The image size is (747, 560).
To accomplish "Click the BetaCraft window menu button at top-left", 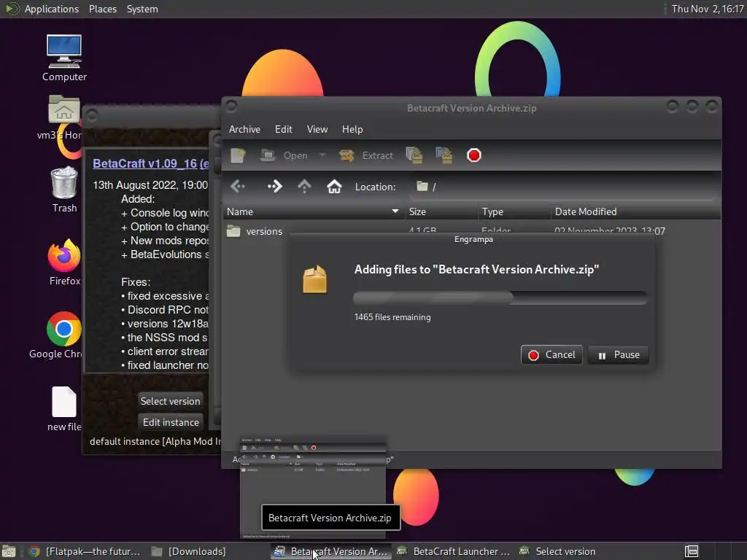I will pyautogui.click(x=92, y=114).
